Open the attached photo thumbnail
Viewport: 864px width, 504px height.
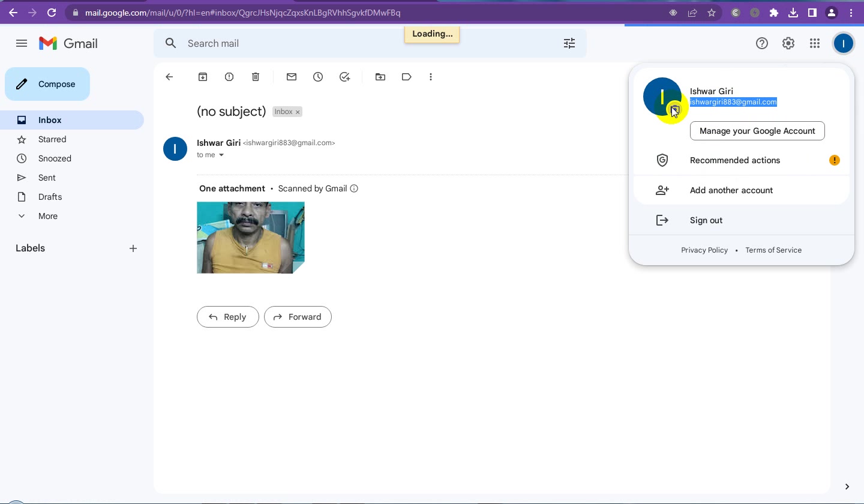pyautogui.click(x=251, y=238)
